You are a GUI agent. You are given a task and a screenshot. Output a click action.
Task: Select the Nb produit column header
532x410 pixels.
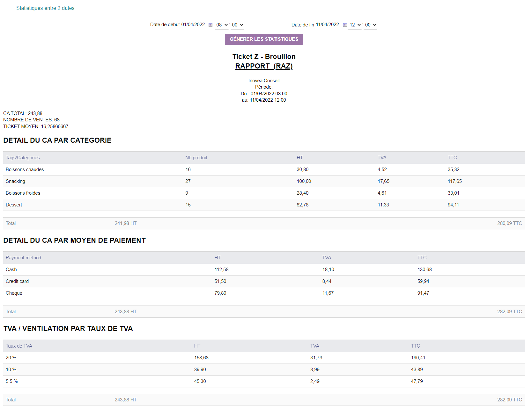pyautogui.click(x=196, y=158)
